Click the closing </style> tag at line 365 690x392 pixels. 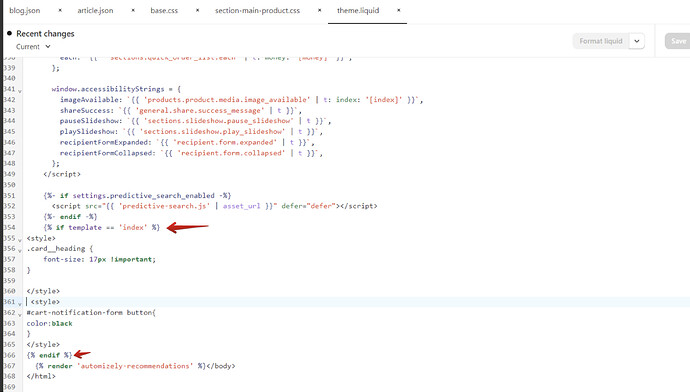tap(43, 344)
